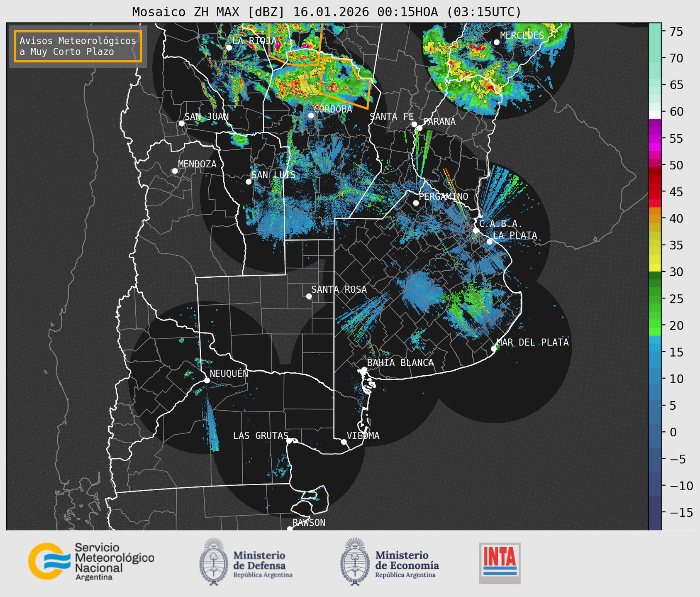This screenshot has height=597, width=700.
Task: Select the Córdoba city dot
Action: point(311,115)
